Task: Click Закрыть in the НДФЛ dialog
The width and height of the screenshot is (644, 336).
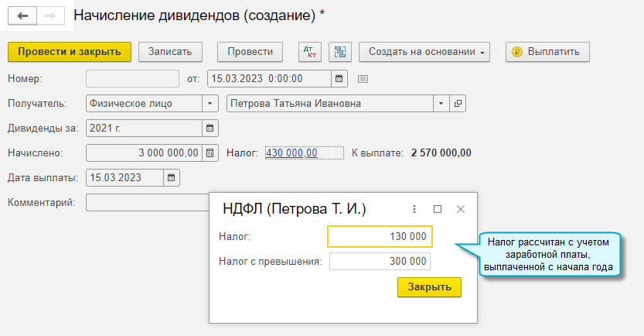Action: (x=429, y=287)
